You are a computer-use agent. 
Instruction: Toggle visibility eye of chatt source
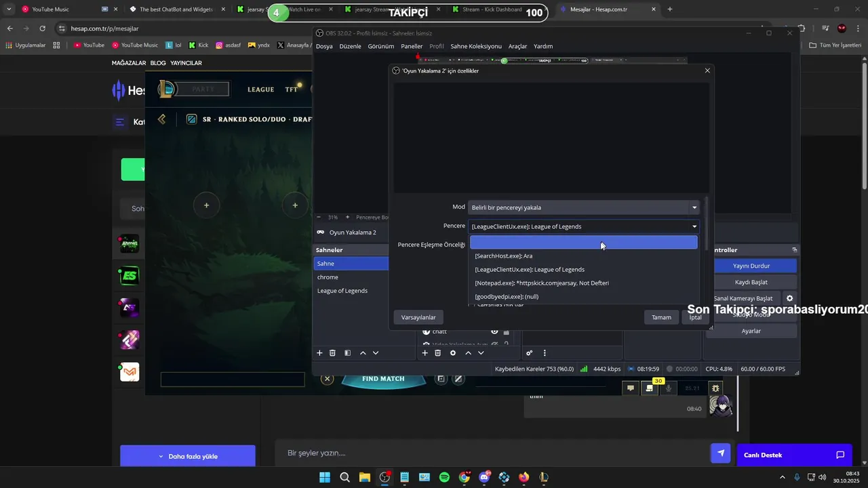point(494,331)
